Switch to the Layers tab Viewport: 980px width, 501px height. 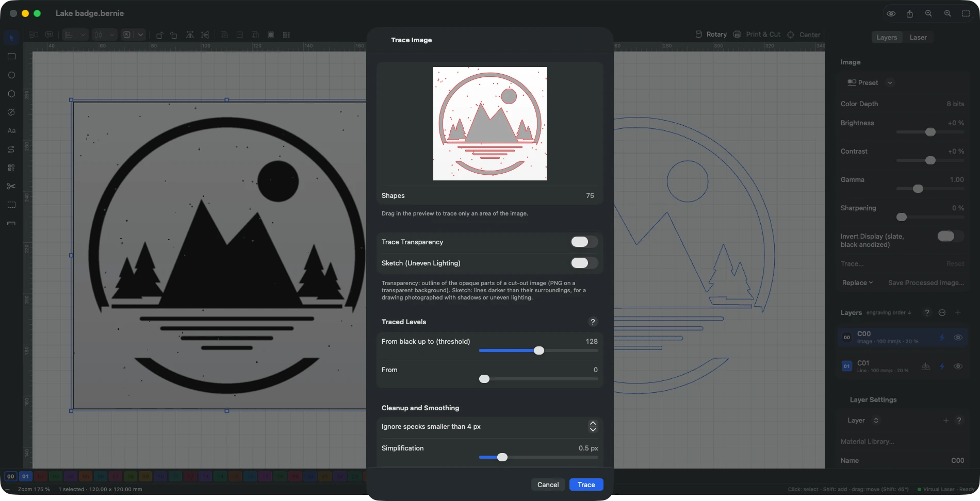(x=887, y=37)
